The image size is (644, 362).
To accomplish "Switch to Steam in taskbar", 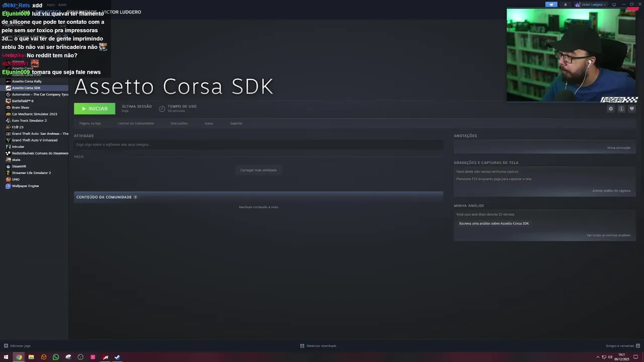I will pos(117,357).
